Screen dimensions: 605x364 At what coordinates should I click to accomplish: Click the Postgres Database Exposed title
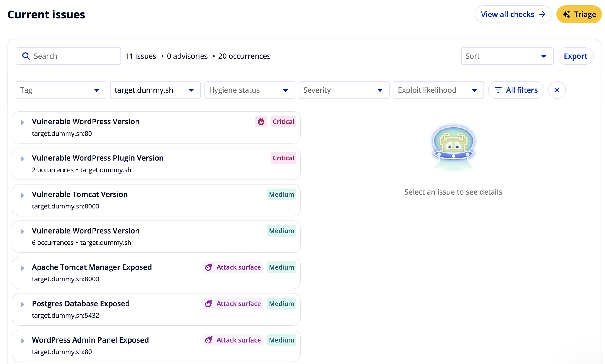click(81, 303)
